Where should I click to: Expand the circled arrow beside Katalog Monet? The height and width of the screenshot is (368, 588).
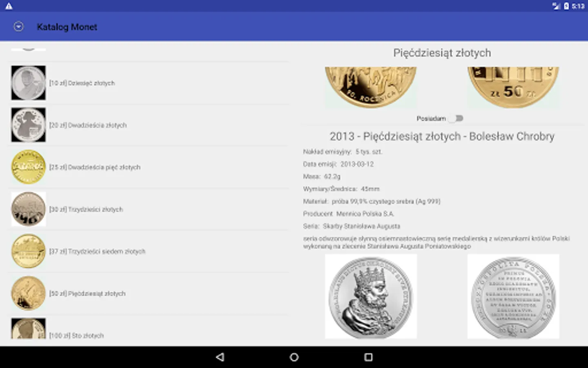18,26
